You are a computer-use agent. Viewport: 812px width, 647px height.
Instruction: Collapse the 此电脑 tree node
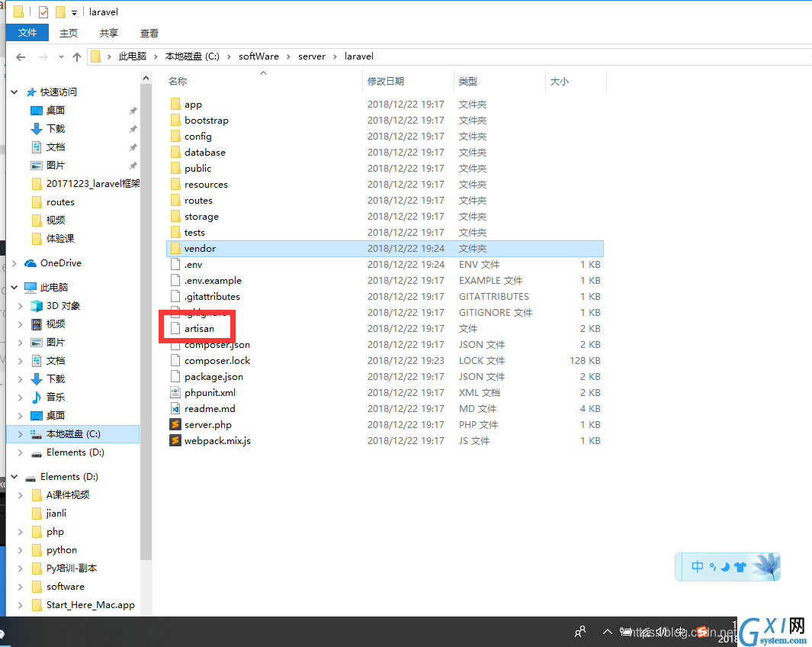coord(14,288)
